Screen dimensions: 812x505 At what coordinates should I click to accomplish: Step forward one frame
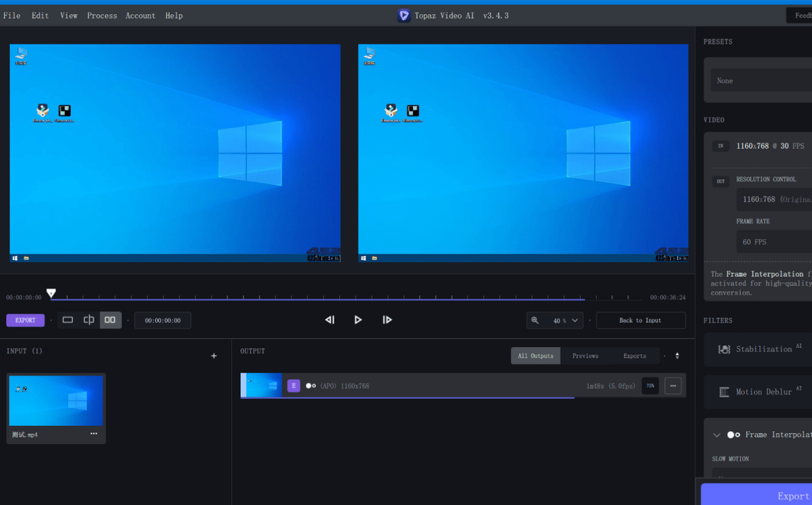[387, 320]
